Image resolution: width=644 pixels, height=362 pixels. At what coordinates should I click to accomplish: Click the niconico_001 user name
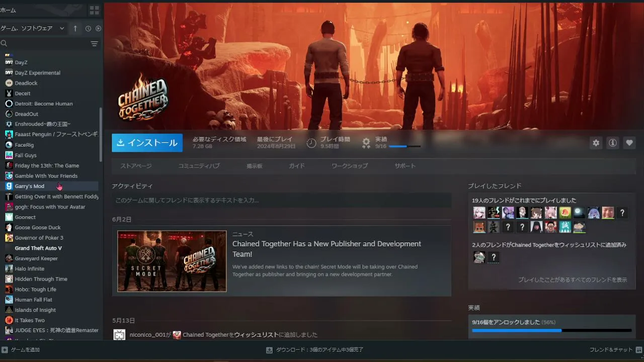(147, 335)
